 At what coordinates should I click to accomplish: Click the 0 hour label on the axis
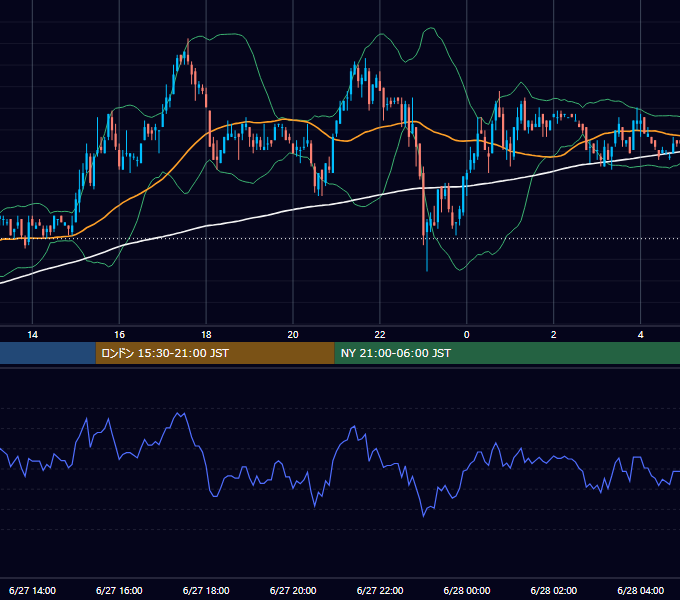(x=467, y=335)
